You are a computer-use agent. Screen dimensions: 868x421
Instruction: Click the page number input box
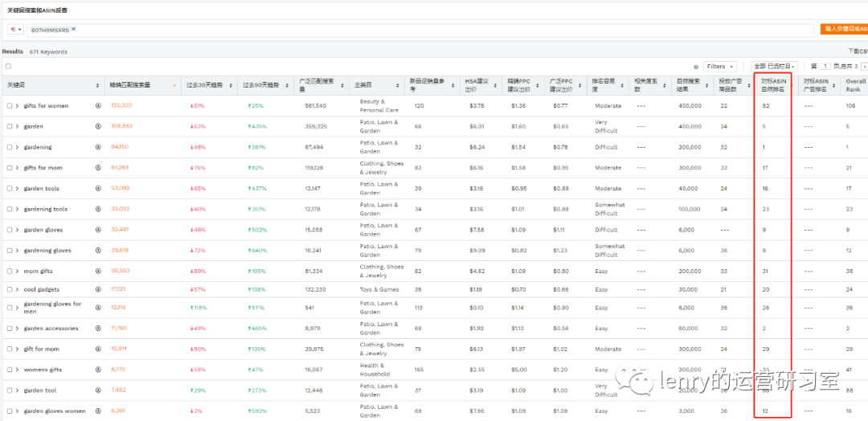pyautogui.click(x=825, y=67)
